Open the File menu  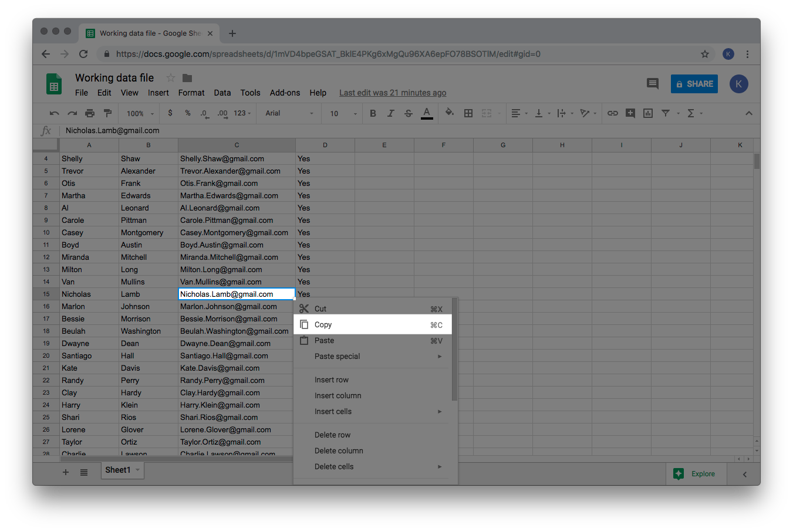click(82, 93)
